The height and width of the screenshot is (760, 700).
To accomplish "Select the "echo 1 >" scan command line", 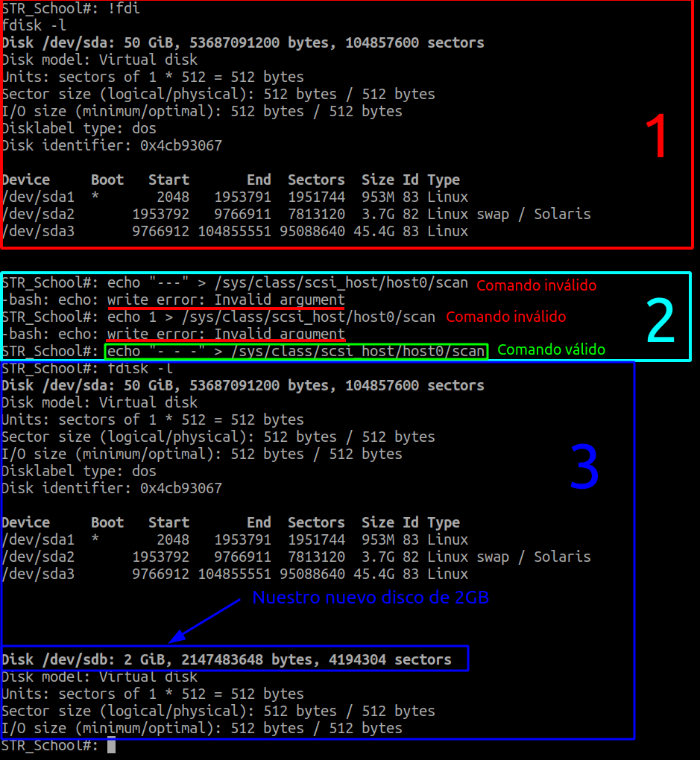I will [x=218, y=317].
